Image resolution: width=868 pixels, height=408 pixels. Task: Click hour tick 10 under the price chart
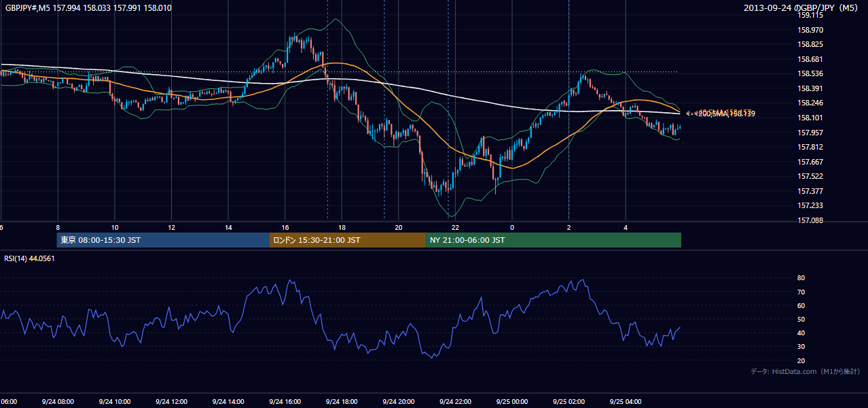[x=115, y=227]
